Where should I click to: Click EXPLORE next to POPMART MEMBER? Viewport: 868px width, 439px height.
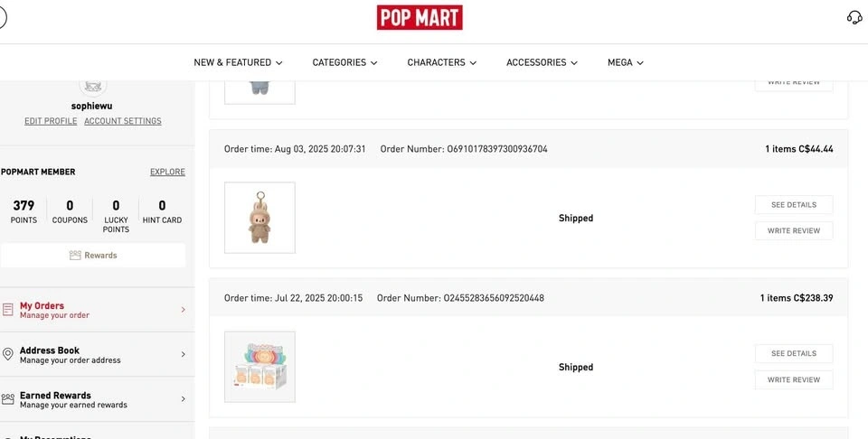pyautogui.click(x=168, y=172)
